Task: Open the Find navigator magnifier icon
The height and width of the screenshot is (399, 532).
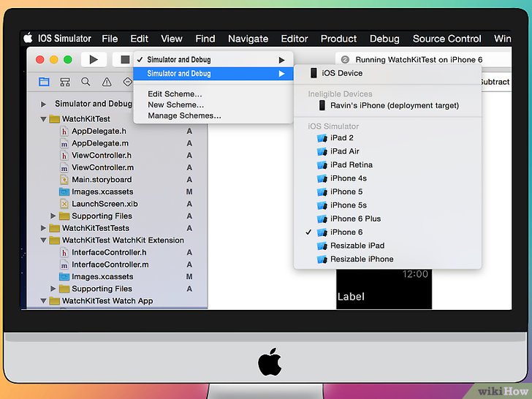Action: [x=85, y=82]
